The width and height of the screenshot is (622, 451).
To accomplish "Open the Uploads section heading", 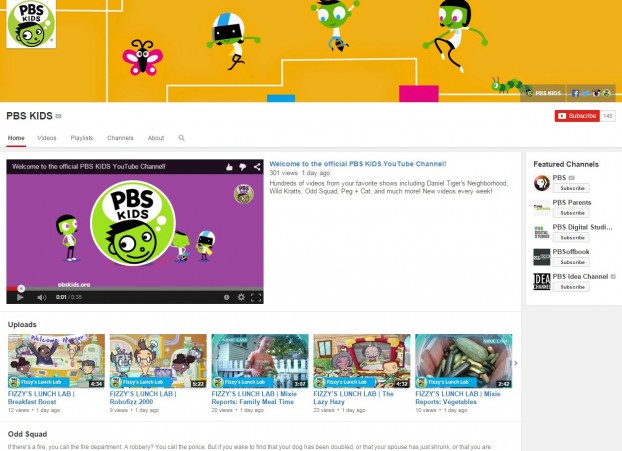I will 22,324.
